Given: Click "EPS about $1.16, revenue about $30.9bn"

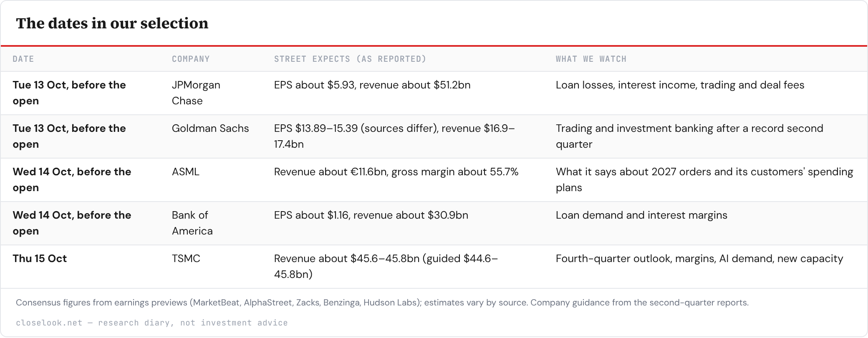Looking at the screenshot, I should 371,215.
